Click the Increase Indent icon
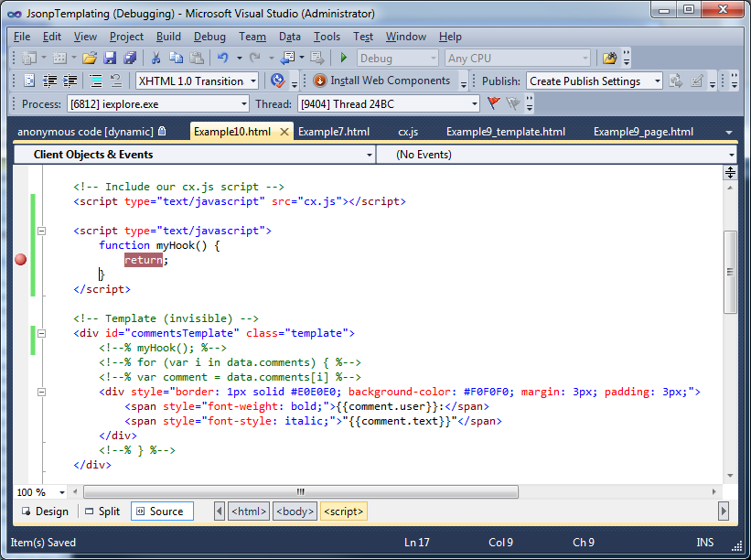Image resolution: width=751 pixels, height=560 pixels. (70, 81)
